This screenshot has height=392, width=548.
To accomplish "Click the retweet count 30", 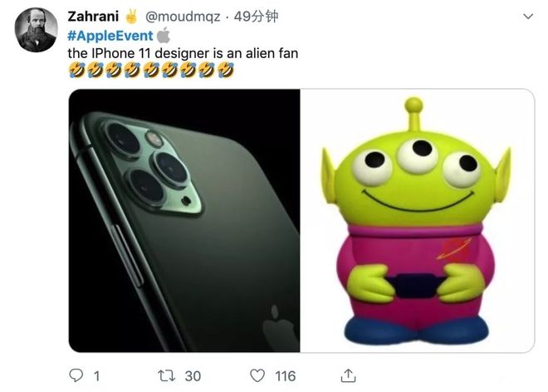I will (x=193, y=376).
